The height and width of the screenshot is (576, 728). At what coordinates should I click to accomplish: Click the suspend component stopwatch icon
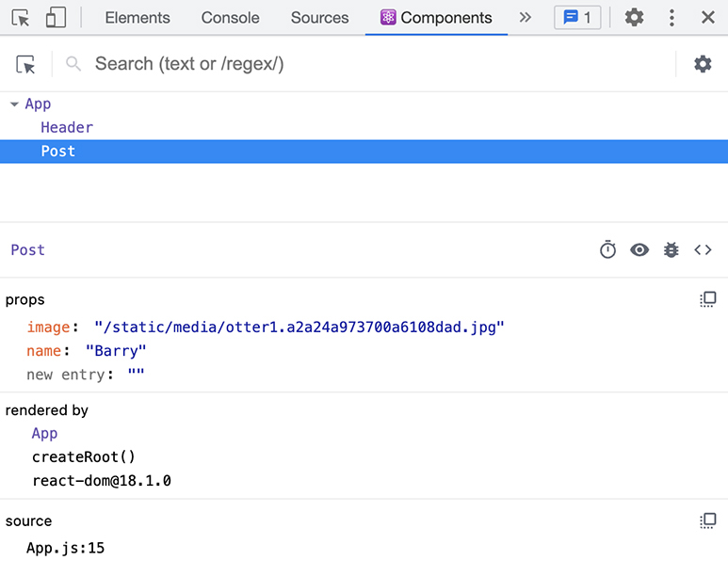[607, 249]
